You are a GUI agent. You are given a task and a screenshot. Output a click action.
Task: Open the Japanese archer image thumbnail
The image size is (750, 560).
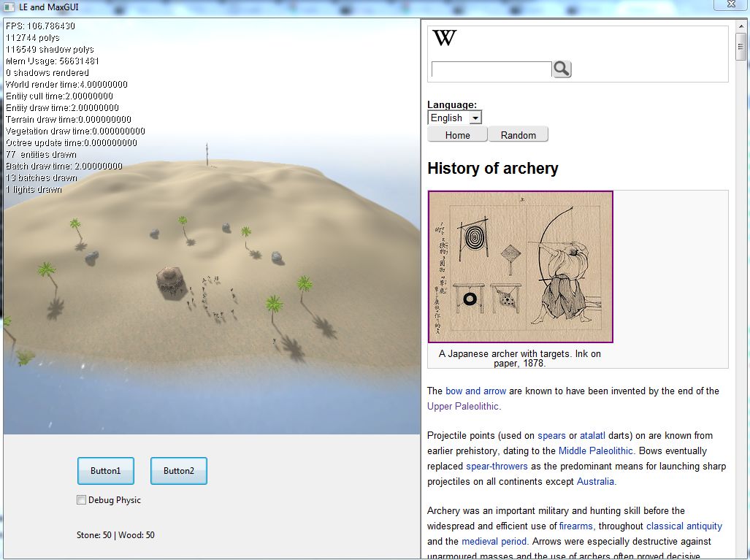coord(520,266)
